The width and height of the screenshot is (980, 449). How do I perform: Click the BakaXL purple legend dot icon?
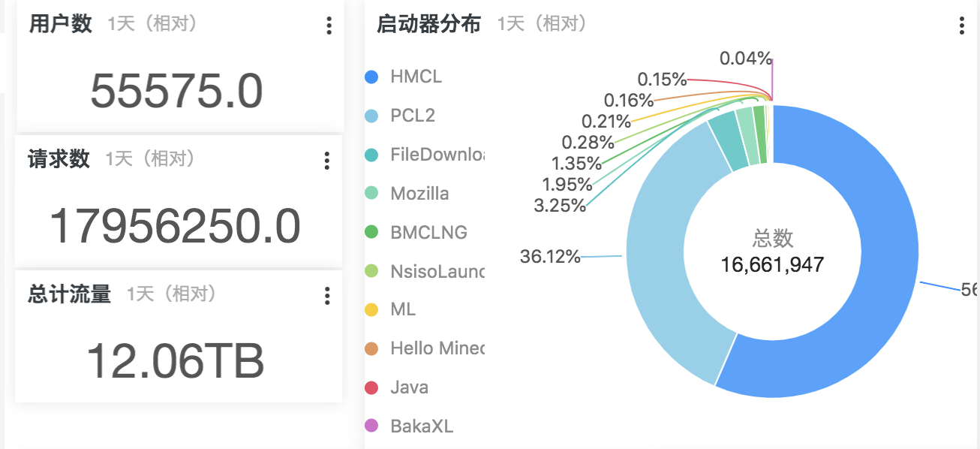[373, 426]
